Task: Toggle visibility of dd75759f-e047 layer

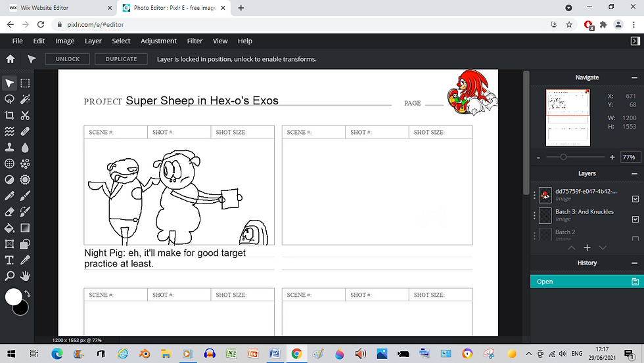Action: point(635,199)
